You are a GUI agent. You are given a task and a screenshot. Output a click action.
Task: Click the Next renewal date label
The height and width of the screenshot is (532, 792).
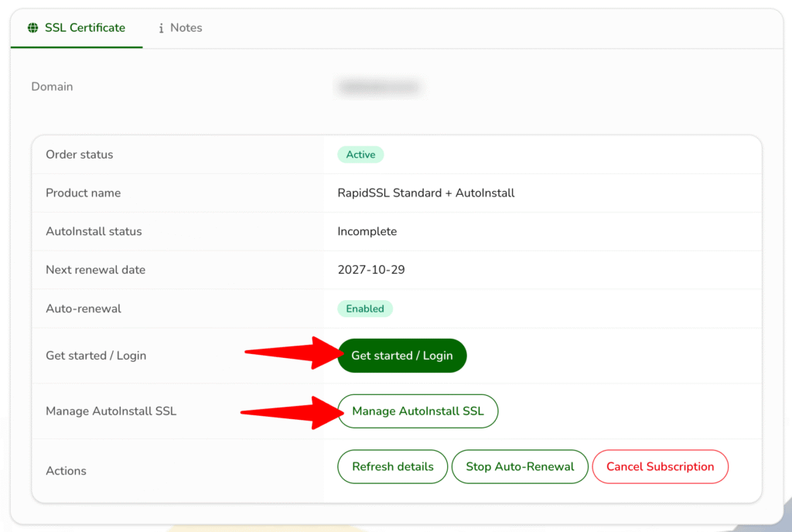pyautogui.click(x=95, y=270)
